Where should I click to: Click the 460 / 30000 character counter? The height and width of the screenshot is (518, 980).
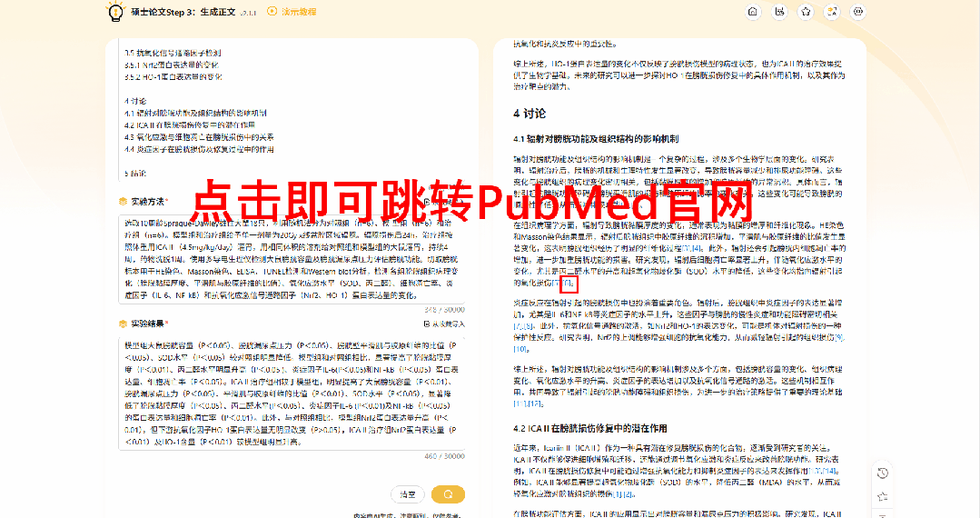pos(444,457)
